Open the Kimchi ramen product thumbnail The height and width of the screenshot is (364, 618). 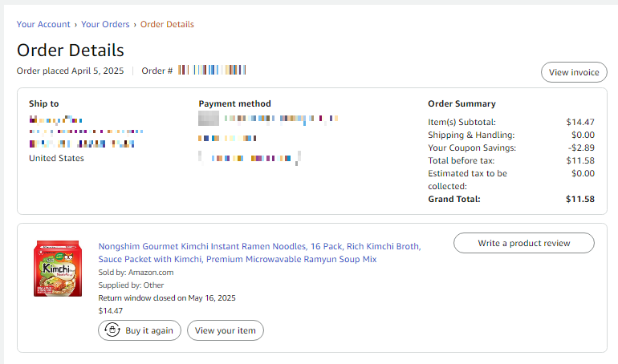(58, 269)
